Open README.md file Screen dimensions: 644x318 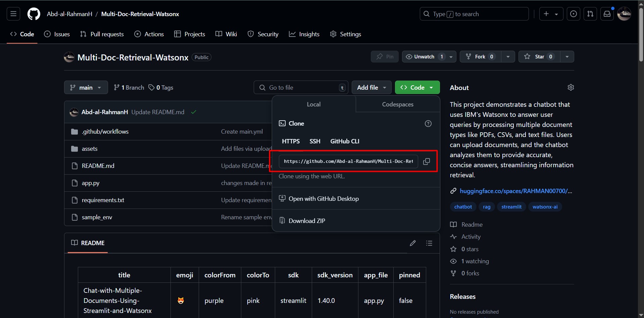coord(98,166)
